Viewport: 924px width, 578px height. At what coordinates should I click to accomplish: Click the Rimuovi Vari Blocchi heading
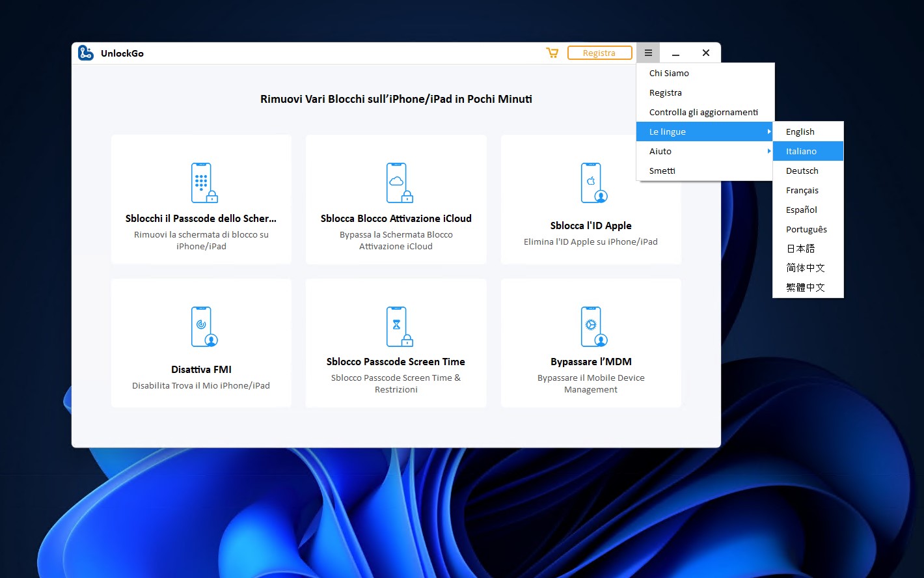pos(396,99)
